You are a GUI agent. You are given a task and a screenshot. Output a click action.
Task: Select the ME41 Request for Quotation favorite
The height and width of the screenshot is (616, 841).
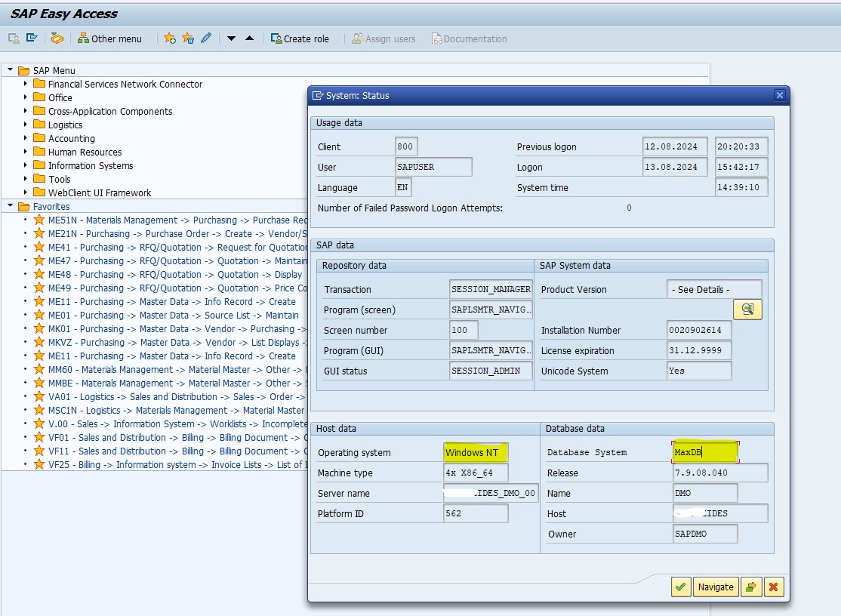click(x=177, y=247)
